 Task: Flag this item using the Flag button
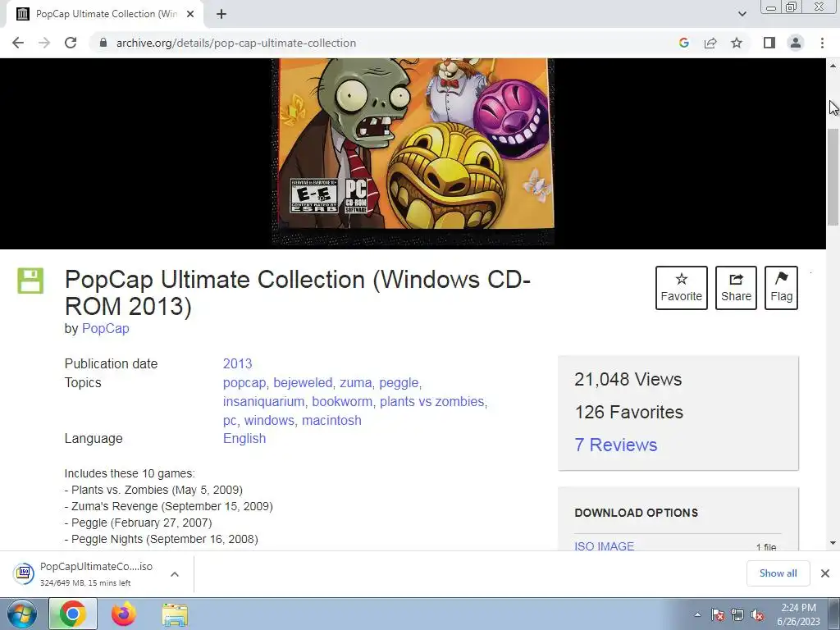[781, 288]
